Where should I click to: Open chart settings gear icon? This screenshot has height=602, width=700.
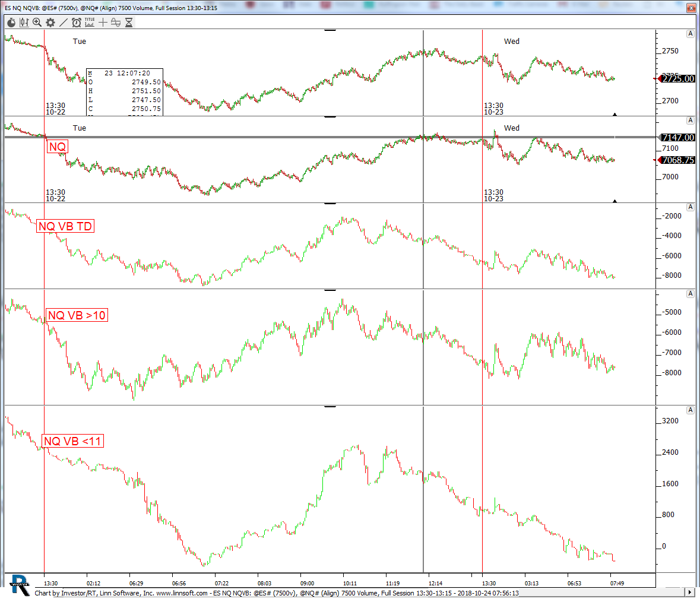click(50, 23)
